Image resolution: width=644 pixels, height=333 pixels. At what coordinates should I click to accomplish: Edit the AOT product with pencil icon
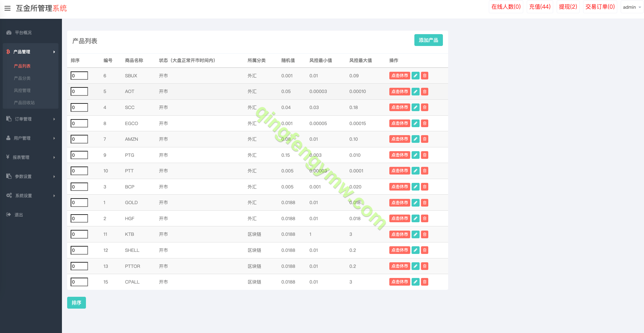415,92
